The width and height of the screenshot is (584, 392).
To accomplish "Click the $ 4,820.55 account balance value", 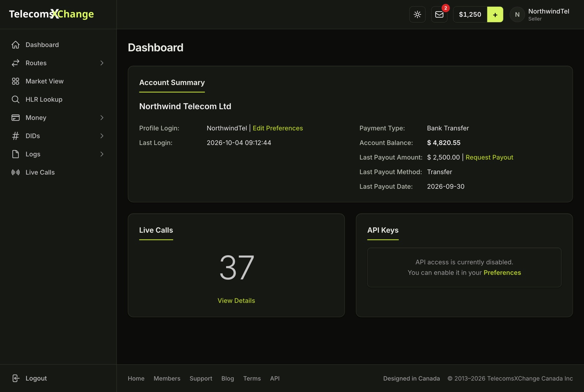I will coord(443,143).
